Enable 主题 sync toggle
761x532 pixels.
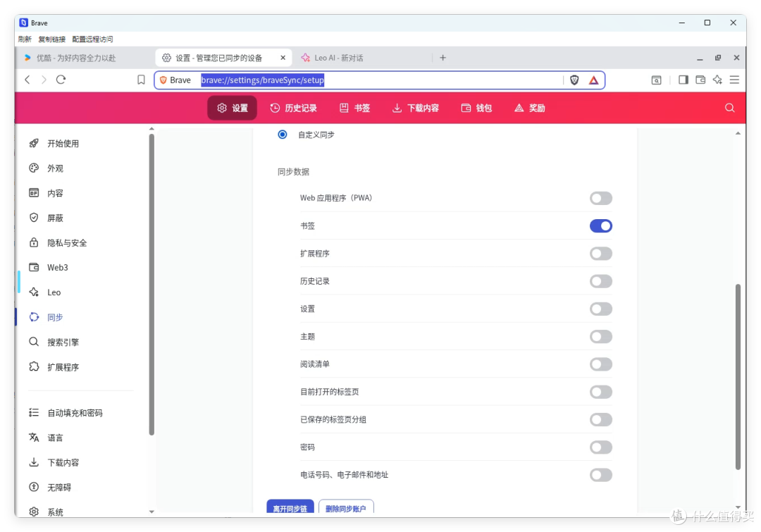(x=601, y=336)
